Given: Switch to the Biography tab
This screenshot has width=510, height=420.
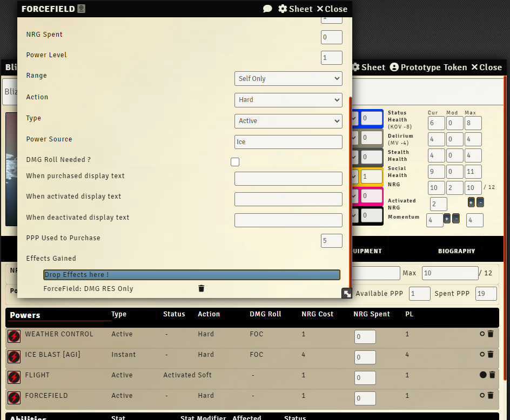Looking at the screenshot, I should (x=457, y=251).
